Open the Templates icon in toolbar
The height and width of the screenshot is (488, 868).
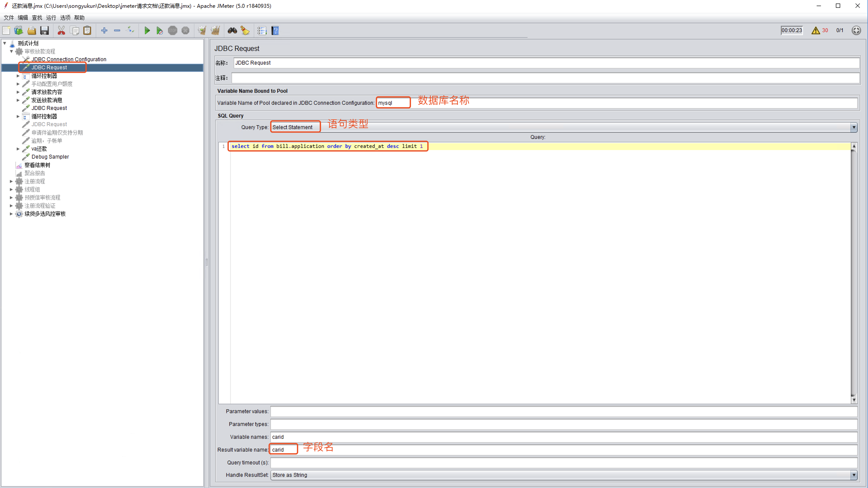[x=19, y=31]
